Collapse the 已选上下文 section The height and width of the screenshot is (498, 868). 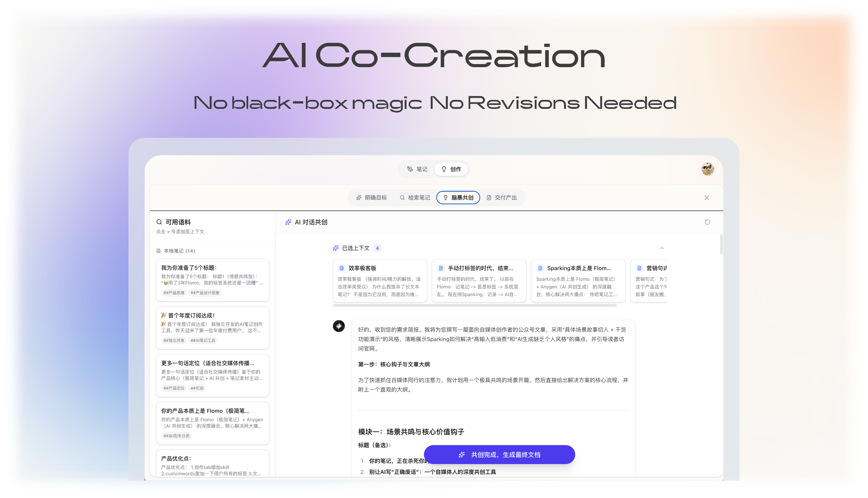coord(662,248)
